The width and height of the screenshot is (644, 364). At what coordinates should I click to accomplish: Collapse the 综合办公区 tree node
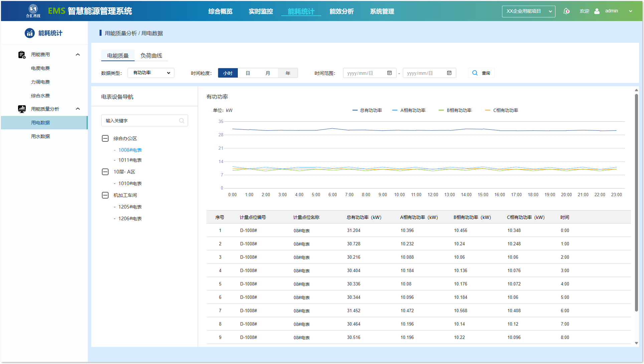[105, 138]
